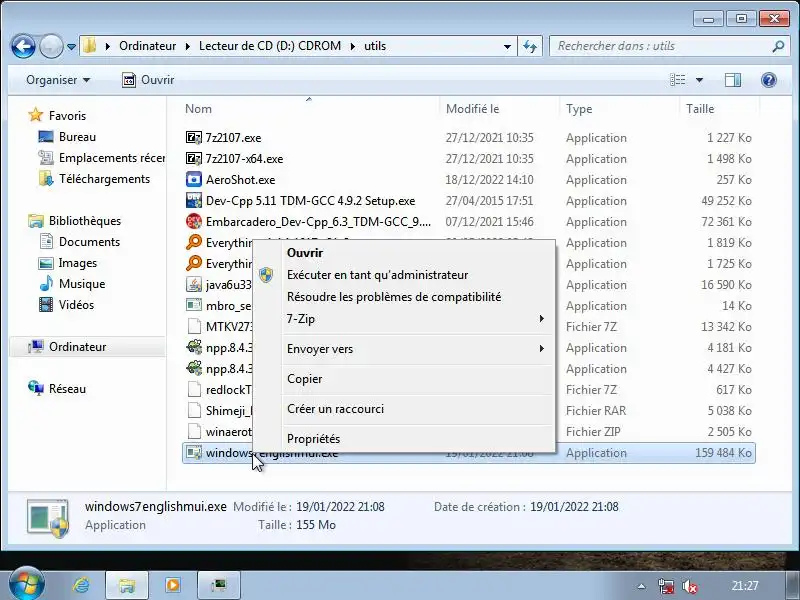Viewport: 800px width, 600px height.
Task: Open the Windows Start orb
Action: tap(26, 584)
